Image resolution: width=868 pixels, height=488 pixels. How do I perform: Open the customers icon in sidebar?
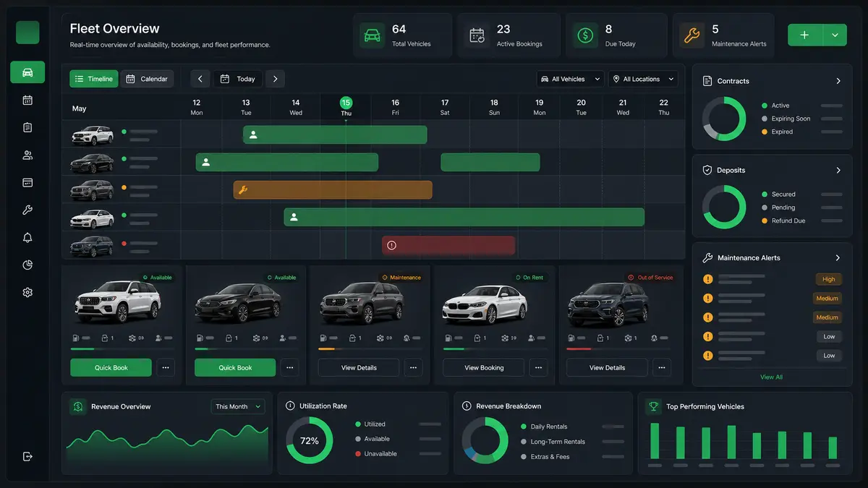(27, 155)
